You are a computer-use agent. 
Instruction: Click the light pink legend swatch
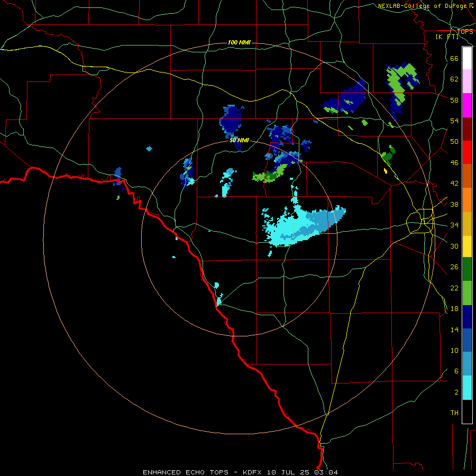(x=467, y=81)
